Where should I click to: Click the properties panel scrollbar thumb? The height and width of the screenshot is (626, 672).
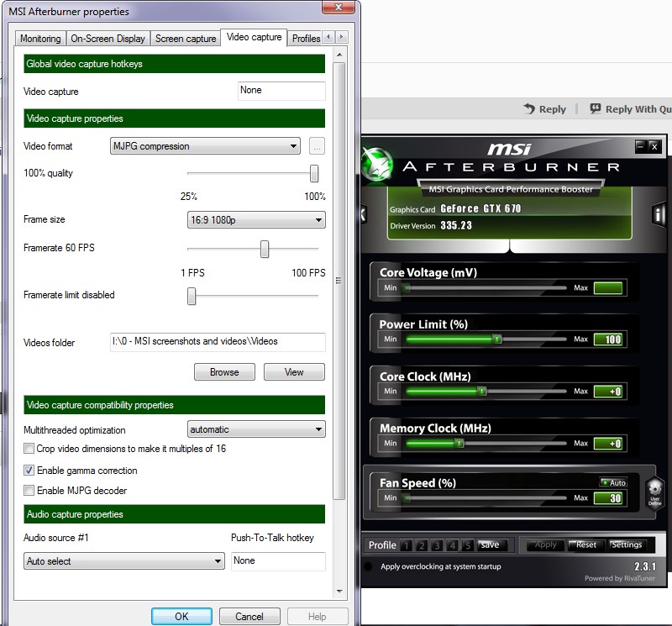click(339, 281)
